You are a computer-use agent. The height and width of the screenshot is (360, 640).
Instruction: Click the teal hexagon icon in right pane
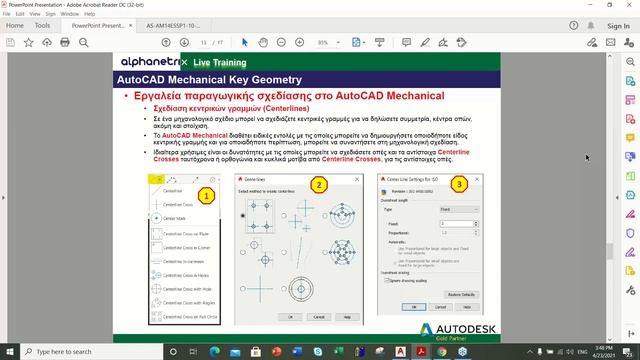pos(630,195)
